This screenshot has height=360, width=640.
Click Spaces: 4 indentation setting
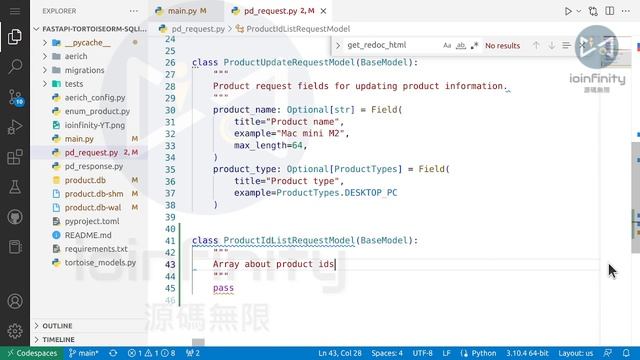point(387,353)
